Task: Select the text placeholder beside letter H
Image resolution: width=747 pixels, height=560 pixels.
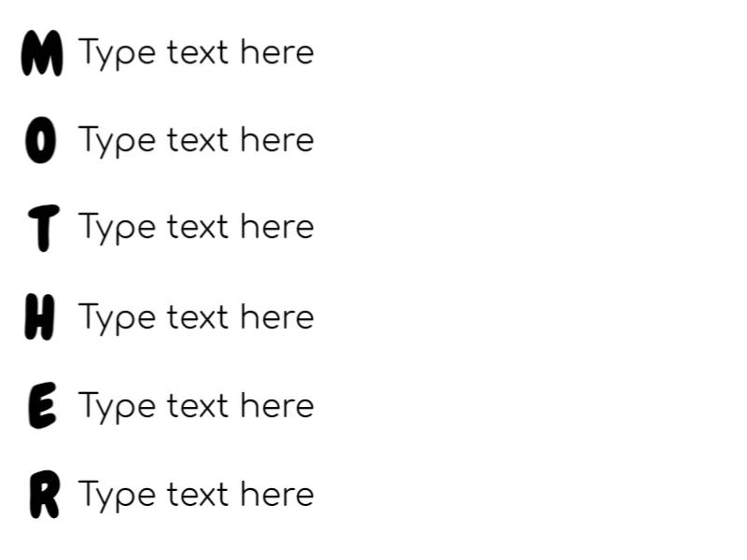Action: pyautogui.click(x=196, y=317)
